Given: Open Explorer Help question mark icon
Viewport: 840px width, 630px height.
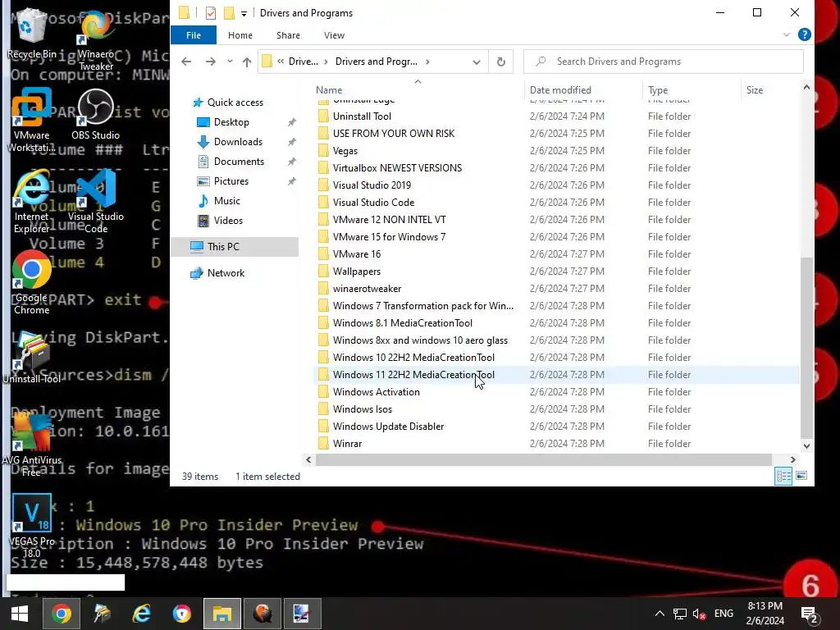Looking at the screenshot, I should [x=804, y=34].
